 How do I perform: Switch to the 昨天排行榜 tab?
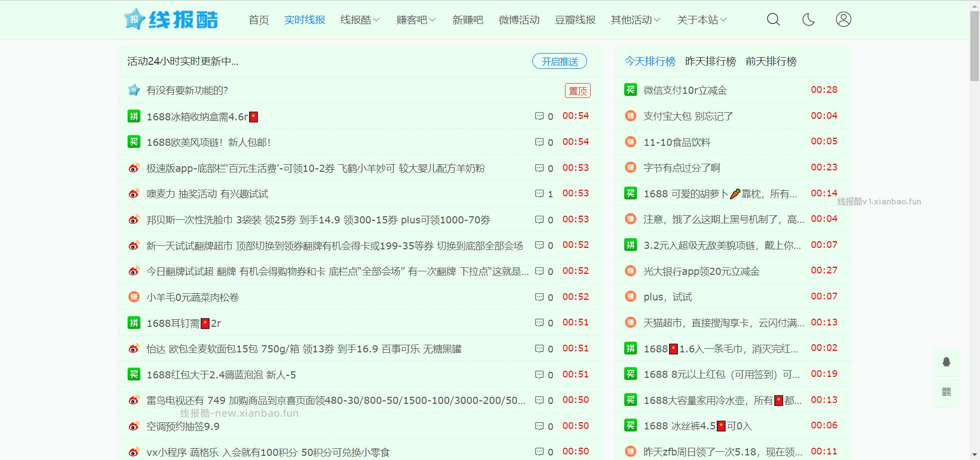710,61
